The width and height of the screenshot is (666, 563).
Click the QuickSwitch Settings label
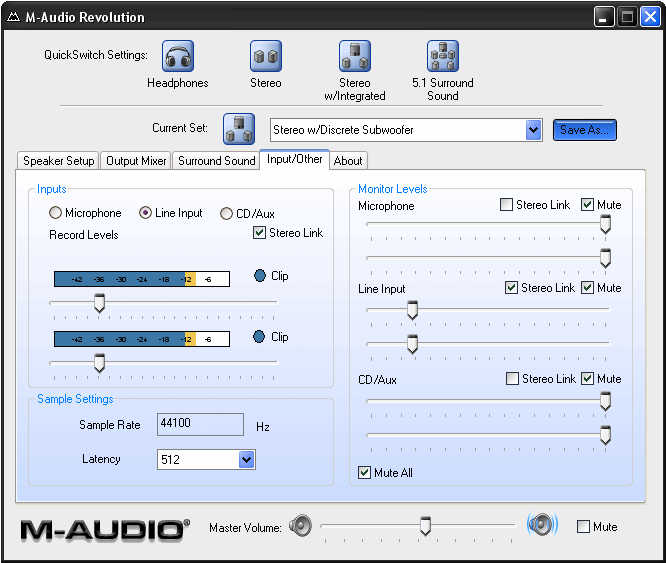(96, 55)
